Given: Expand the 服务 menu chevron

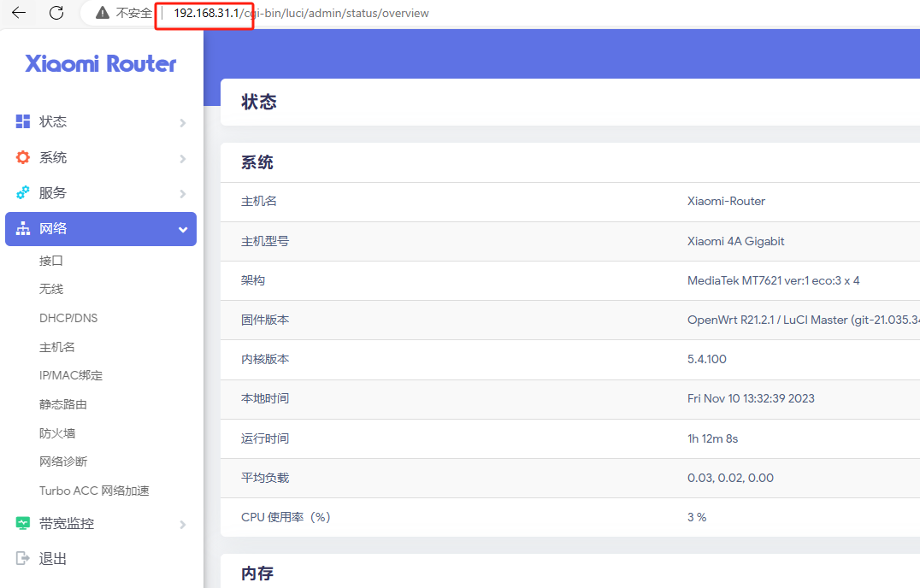Looking at the screenshot, I should [x=183, y=193].
